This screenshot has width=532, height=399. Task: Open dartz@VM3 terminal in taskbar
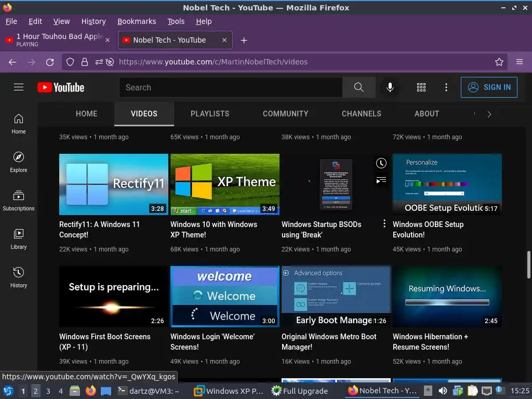(149, 391)
